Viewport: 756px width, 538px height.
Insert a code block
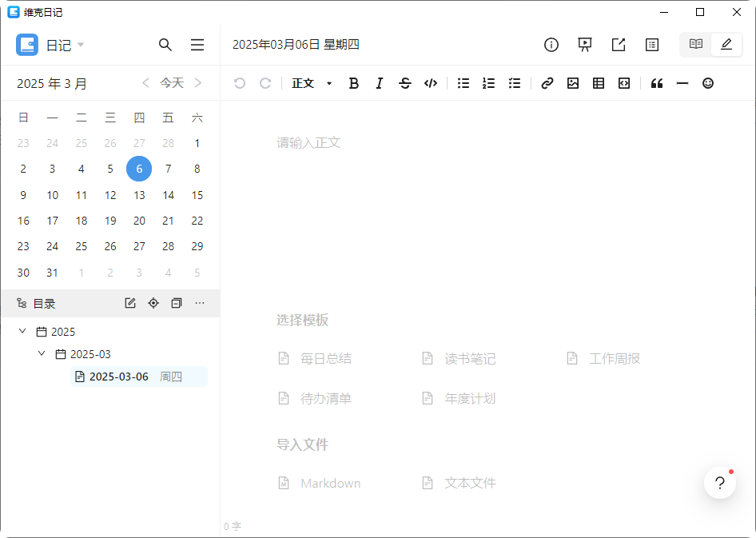point(624,83)
